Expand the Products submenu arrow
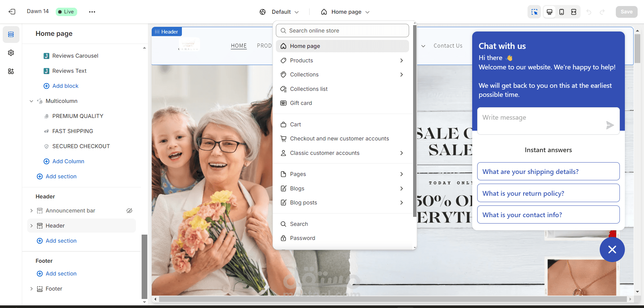The height and width of the screenshot is (308, 644). pos(402,60)
